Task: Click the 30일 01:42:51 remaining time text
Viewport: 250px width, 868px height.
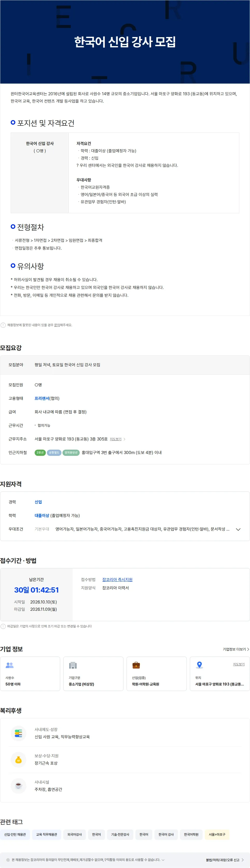Action: point(36,590)
